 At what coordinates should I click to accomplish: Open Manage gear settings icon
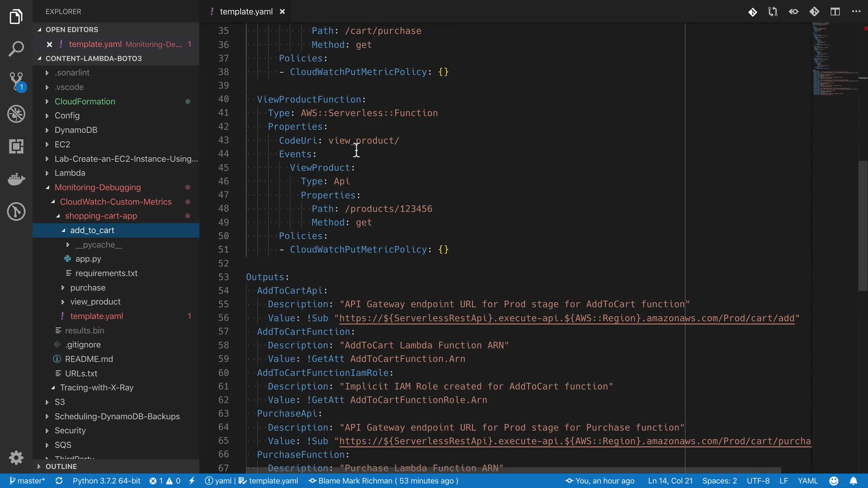(16, 457)
